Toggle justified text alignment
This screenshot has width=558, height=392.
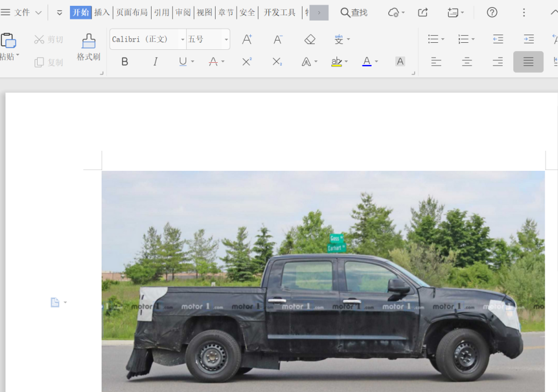click(528, 62)
